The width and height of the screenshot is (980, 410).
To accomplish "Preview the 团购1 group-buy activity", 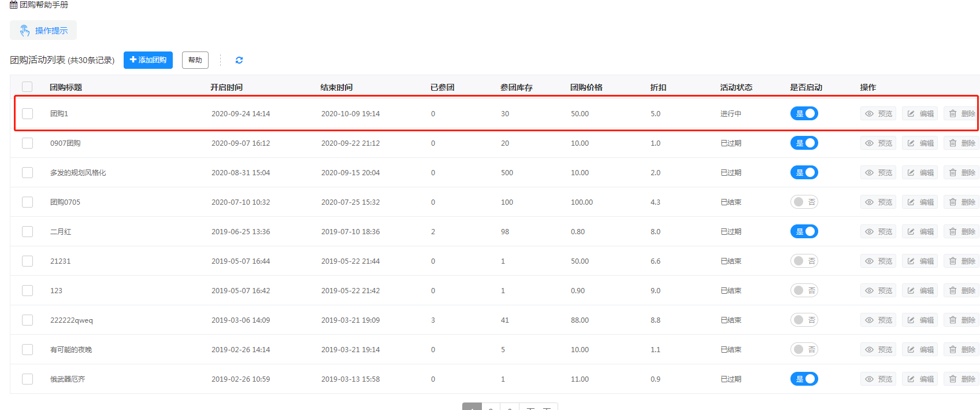I will (x=878, y=114).
